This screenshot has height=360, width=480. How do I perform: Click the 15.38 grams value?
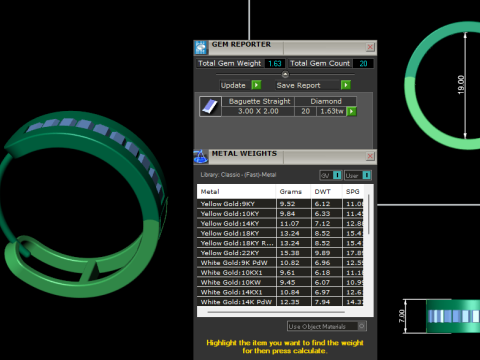(x=289, y=253)
